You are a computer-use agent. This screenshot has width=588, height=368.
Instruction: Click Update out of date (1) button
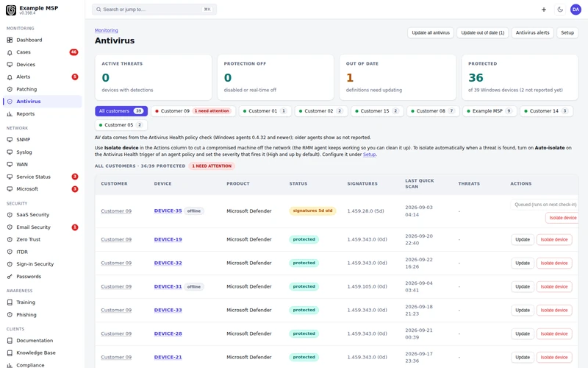point(483,32)
